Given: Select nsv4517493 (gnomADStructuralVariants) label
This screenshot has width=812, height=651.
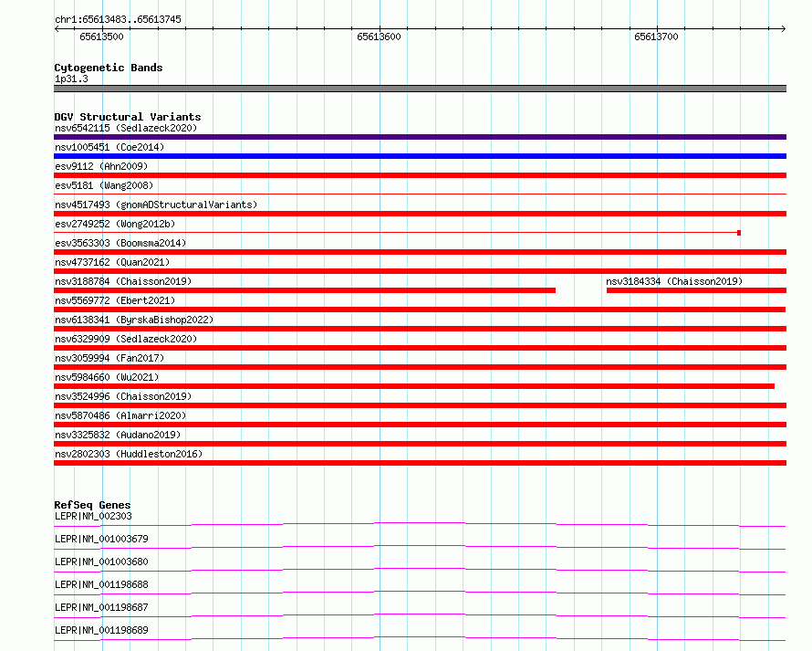Looking at the screenshot, I should click(x=156, y=205).
